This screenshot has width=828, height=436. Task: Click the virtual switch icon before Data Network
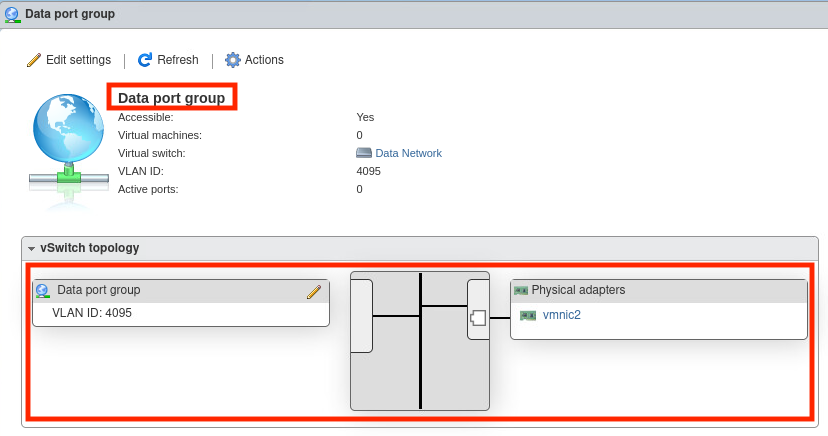pos(364,153)
